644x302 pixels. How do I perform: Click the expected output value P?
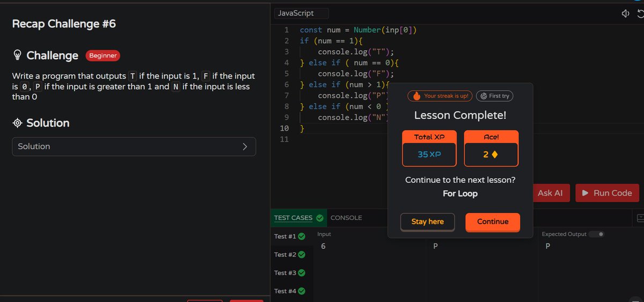[548, 246]
